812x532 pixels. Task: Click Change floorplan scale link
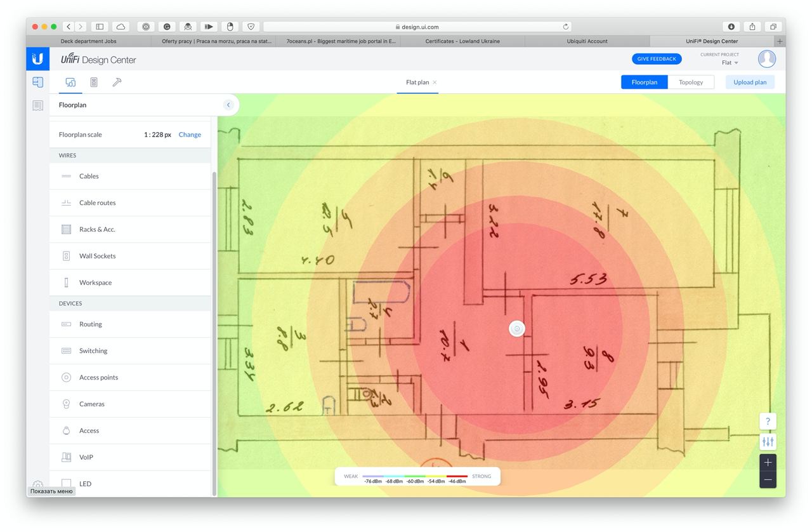[x=190, y=135]
